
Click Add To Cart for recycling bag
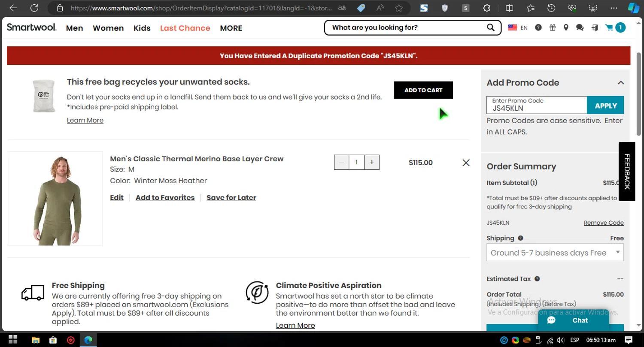tap(423, 90)
